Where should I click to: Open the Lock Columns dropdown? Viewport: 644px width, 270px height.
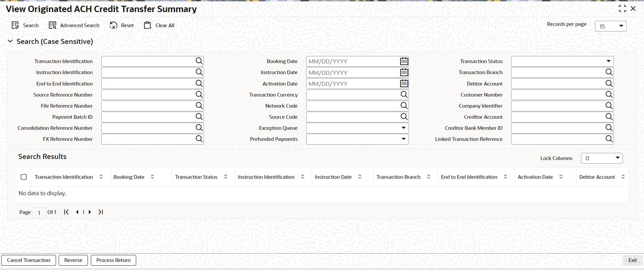602,158
